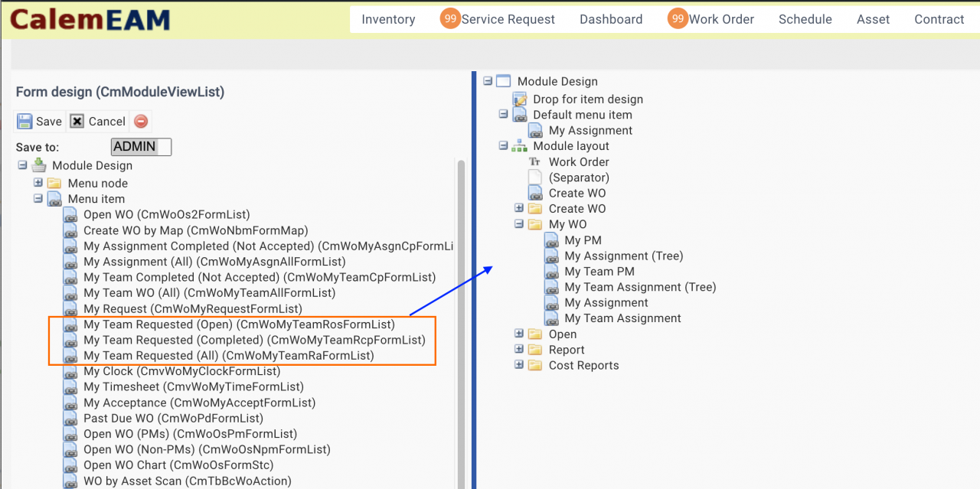Select My Team WO (All) (CmWoMyTeamAllFormList)
The image size is (980, 489).
(210, 293)
